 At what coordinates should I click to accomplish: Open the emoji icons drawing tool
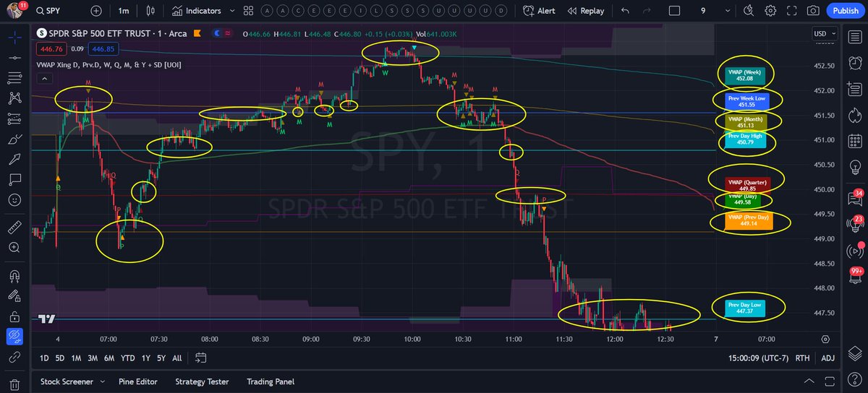point(14,200)
